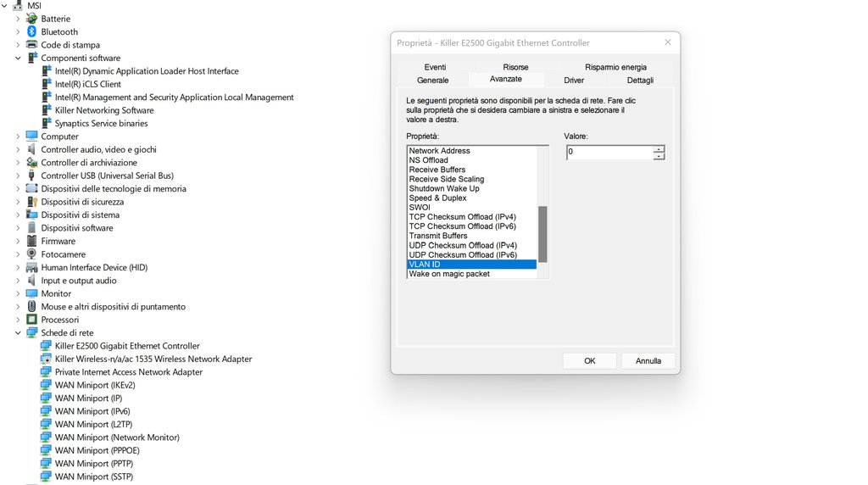868x485 pixels.
Task: Click the Batterie device category icon
Action: tap(31, 19)
